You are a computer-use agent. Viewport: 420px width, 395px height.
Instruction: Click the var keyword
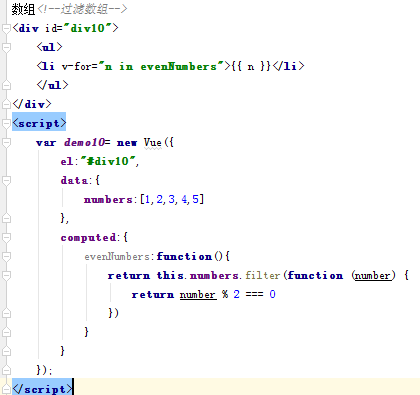tap(46, 143)
